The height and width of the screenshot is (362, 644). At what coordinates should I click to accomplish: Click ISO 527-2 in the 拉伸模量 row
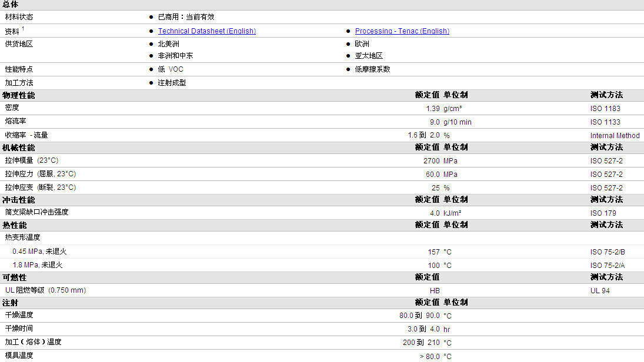coord(606,161)
